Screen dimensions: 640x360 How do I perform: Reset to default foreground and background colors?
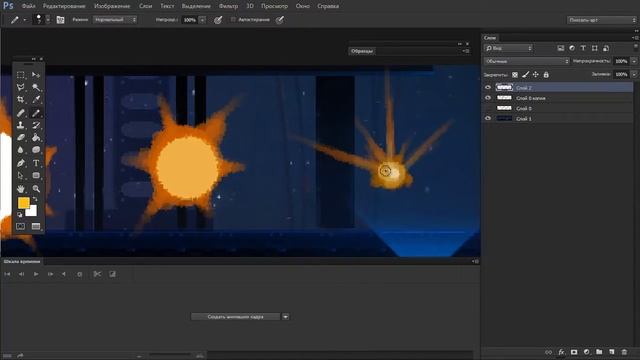20,214
